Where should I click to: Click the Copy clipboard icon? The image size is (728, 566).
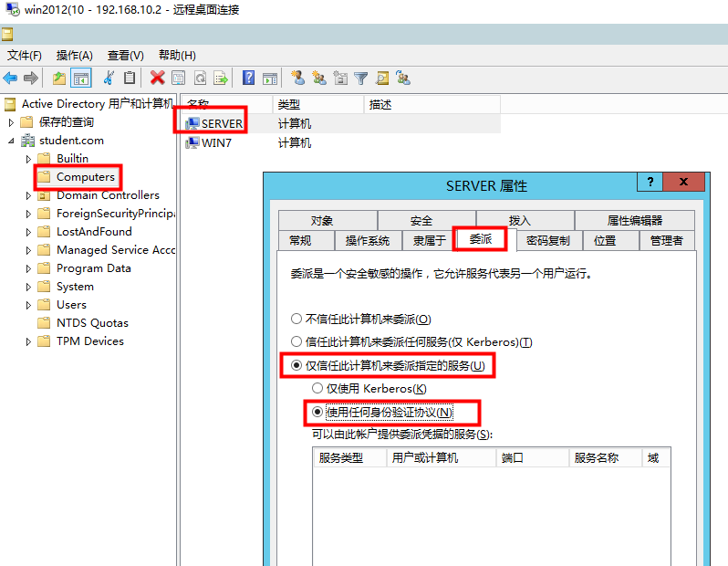point(130,79)
